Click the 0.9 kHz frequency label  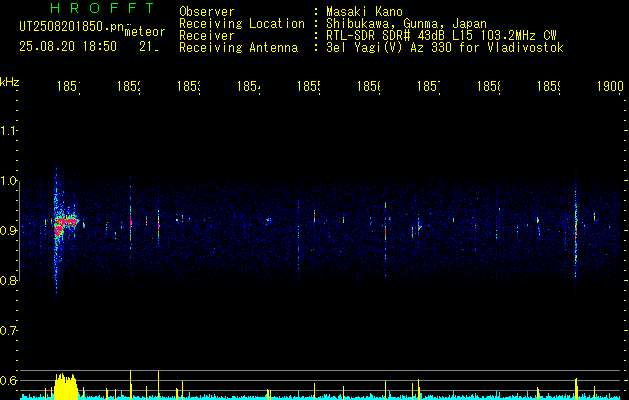[x=8, y=231]
